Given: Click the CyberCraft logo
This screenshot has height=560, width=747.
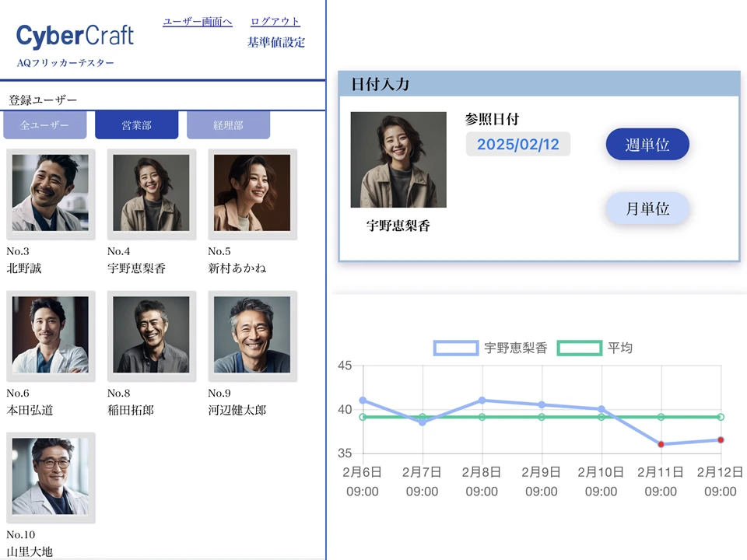Looking at the screenshot, I should pos(75,36).
